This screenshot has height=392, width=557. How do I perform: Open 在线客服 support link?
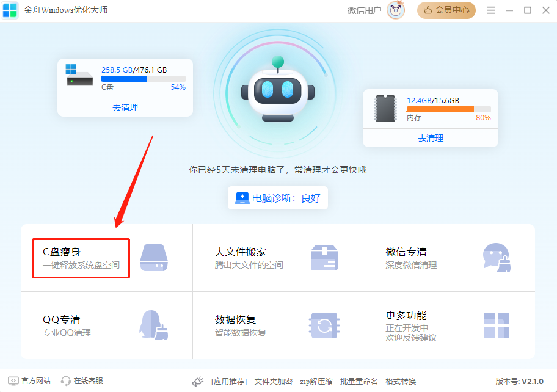coord(82,381)
